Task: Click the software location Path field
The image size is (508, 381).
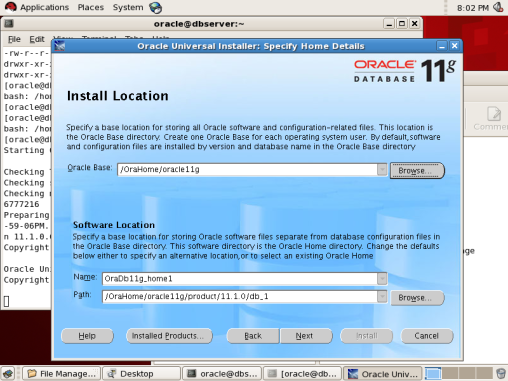Action: pos(240,296)
